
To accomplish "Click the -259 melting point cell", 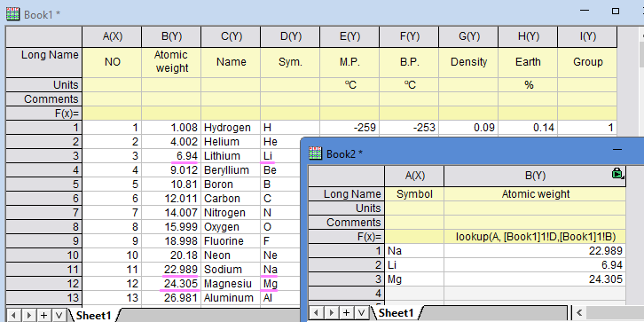I will [349, 128].
